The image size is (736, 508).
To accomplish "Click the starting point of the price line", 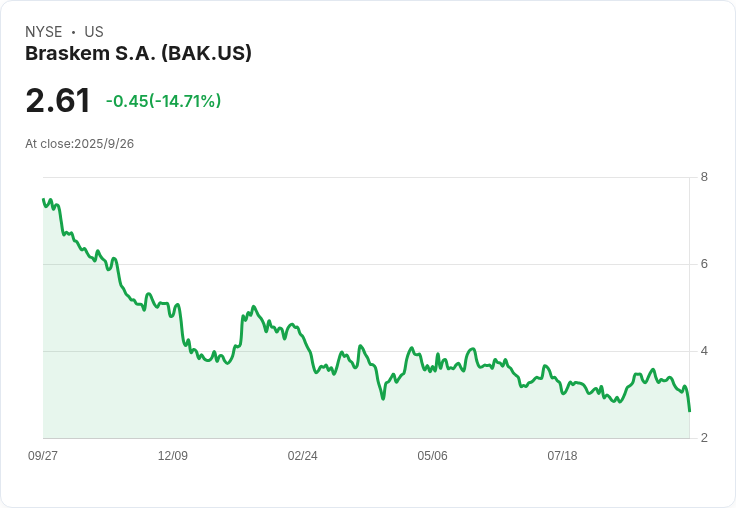I will 43,199.
